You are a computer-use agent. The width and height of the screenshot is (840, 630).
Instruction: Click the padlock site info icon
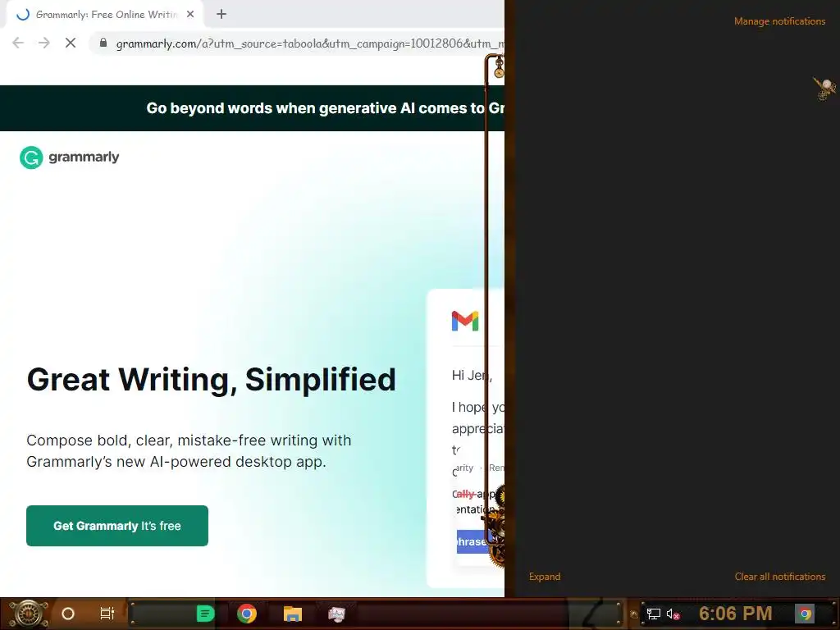coord(103,43)
